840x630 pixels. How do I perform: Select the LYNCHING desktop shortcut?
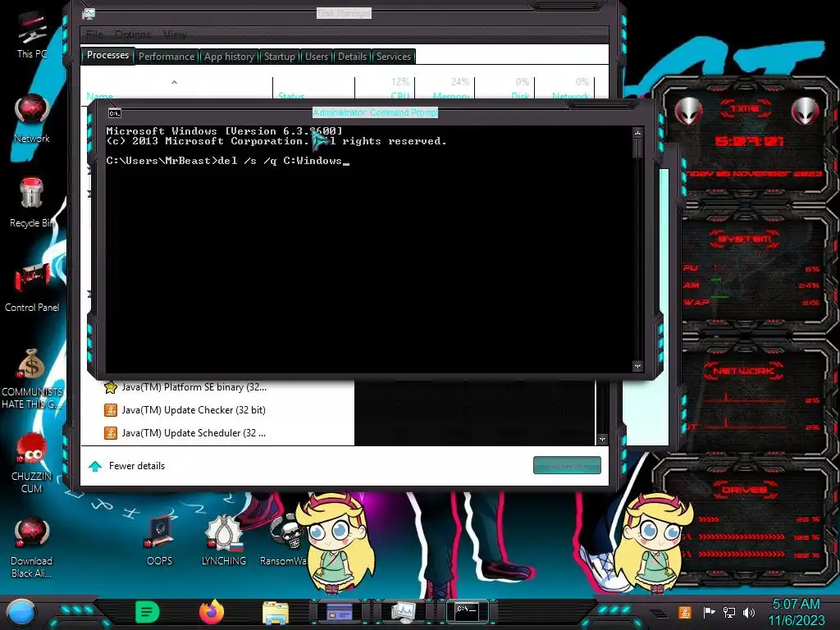(224, 541)
